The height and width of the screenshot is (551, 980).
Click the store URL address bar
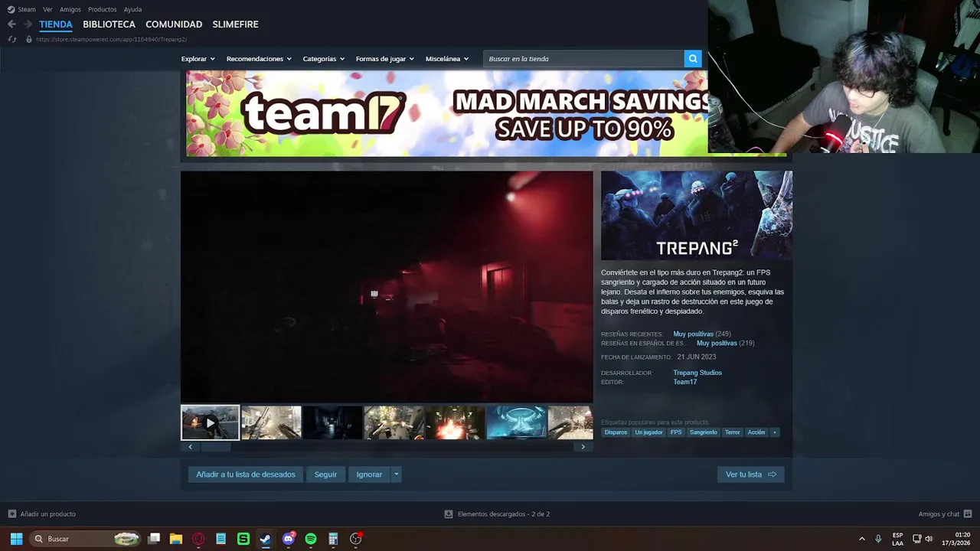[111, 39]
